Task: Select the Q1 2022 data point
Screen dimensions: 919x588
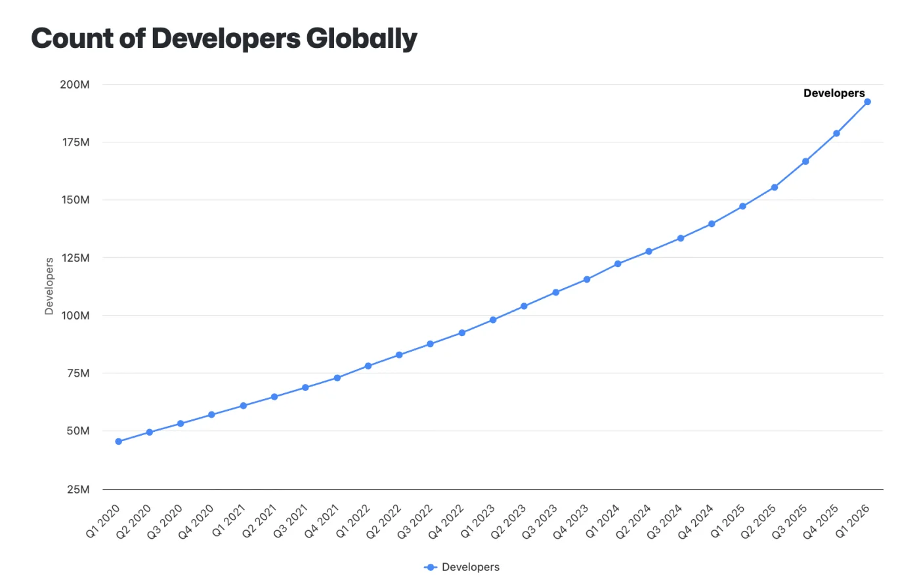Action: 368,366
